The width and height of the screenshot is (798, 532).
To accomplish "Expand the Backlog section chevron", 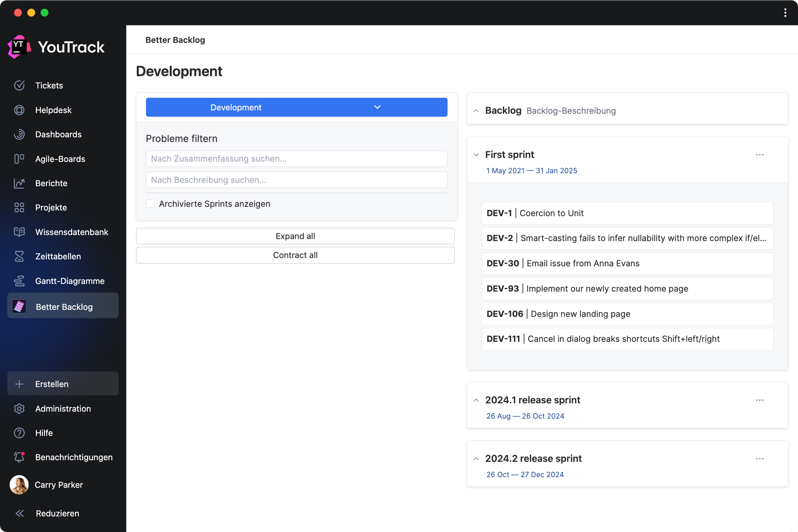I will pyautogui.click(x=476, y=111).
